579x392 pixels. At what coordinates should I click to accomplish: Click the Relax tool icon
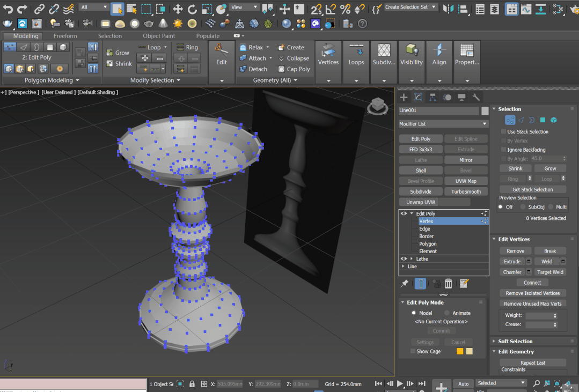243,47
